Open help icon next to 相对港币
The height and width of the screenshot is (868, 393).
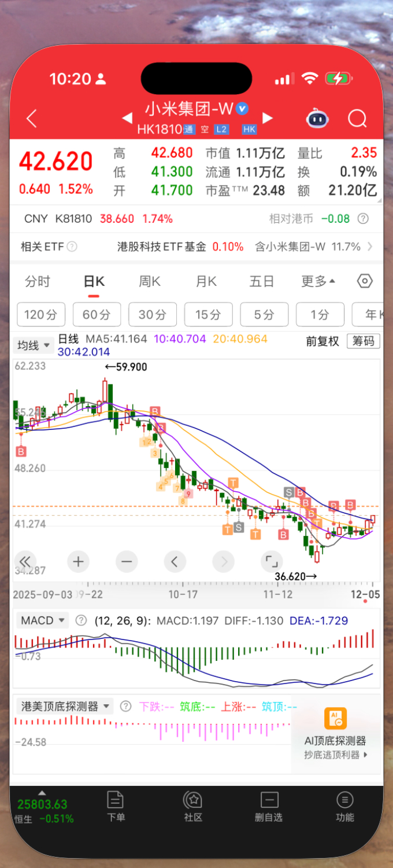click(x=363, y=219)
